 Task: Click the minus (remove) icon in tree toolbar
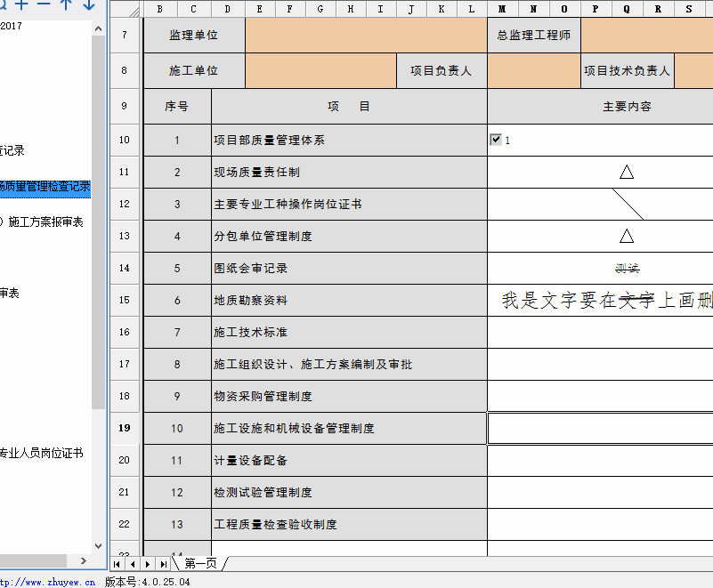click(x=44, y=4)
